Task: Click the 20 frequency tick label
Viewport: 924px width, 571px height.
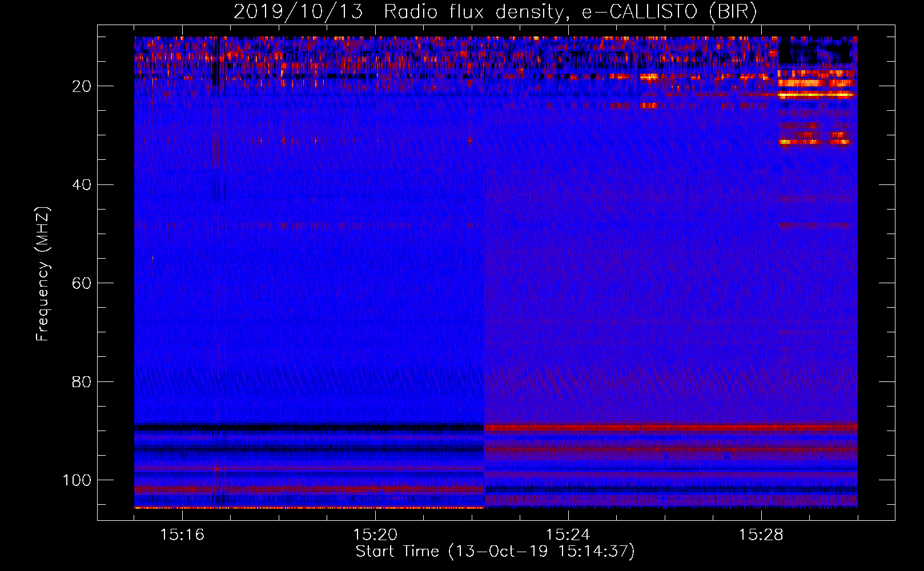Action: click(82, 86)
